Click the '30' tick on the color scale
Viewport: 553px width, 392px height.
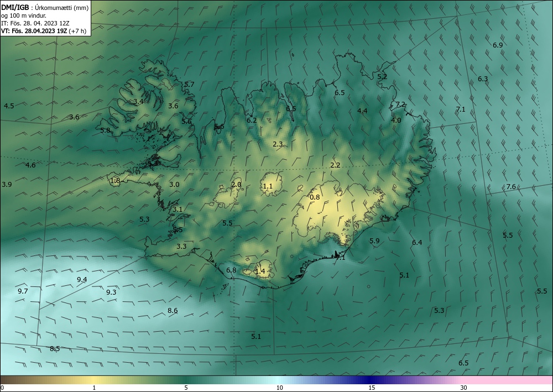pyautogui.click(x=464, y=388)
